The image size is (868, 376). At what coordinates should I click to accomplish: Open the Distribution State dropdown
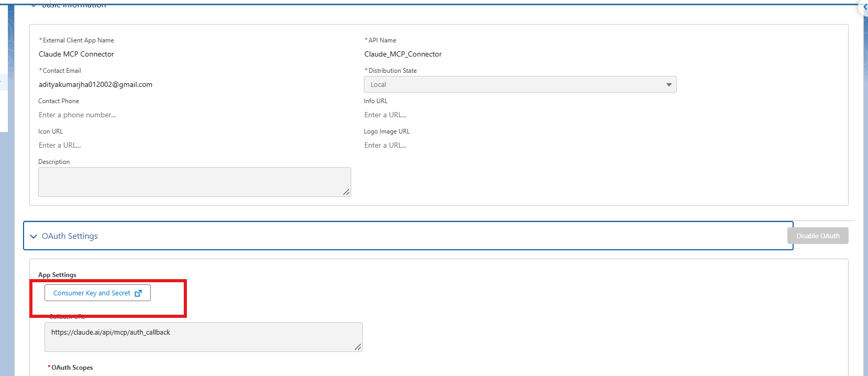(520, 84)
